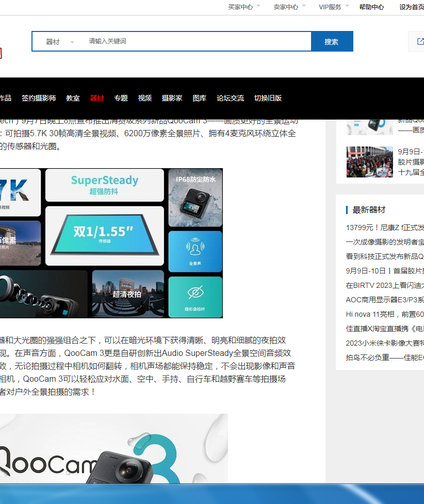424x504 pixels.
Task: Open the 9月9日-10日 首届胶片 article link
Action: click(x=385, y=271)
